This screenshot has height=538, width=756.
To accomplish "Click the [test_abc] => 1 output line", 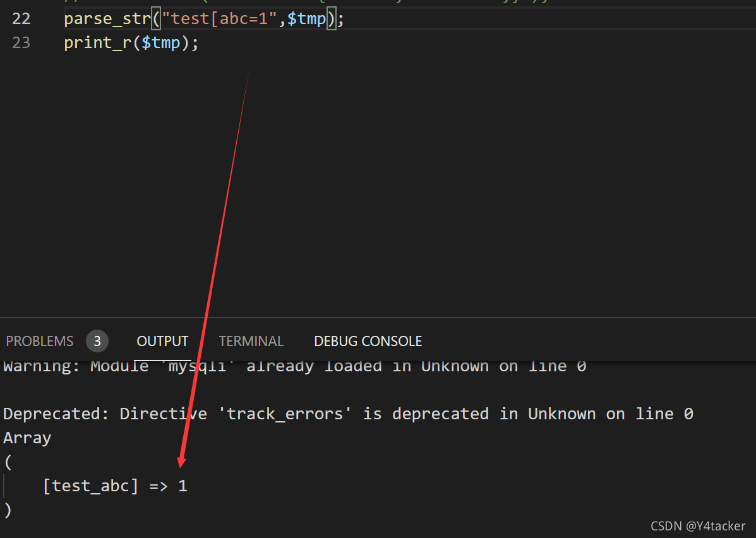I will click(x=115, y=486).
